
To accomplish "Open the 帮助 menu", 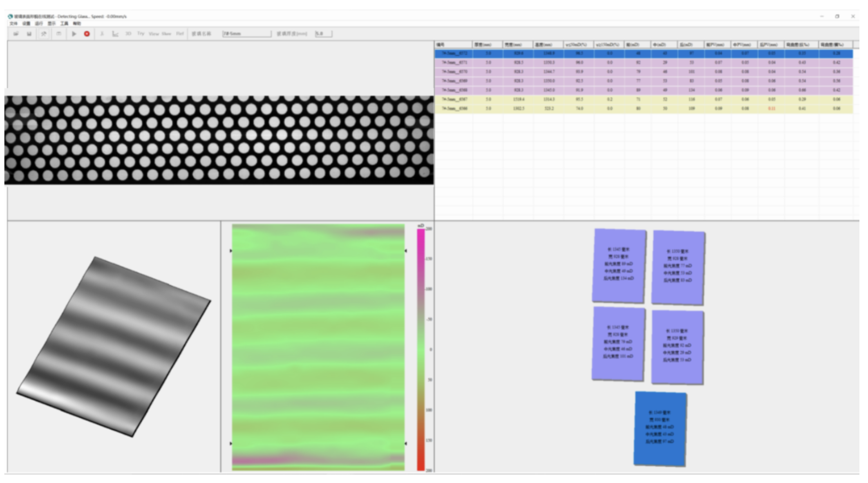I will click(77, 24).
